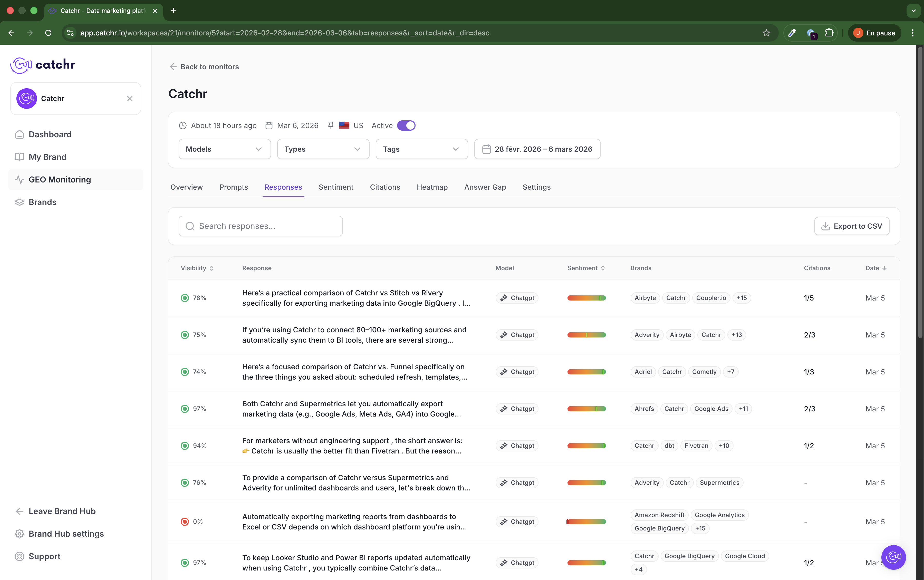Open the Types filter dropdown
The height and width of the screenshot is (580, 924).
click(323, 149)
